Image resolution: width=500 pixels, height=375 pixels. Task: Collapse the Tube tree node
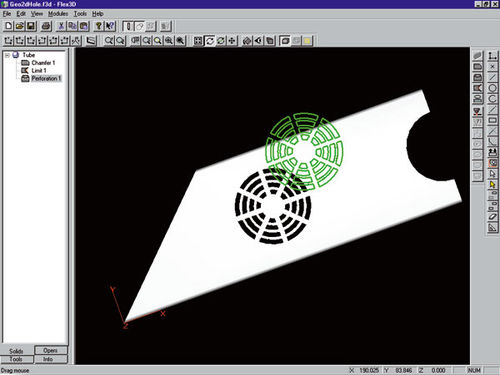(7, 55)
